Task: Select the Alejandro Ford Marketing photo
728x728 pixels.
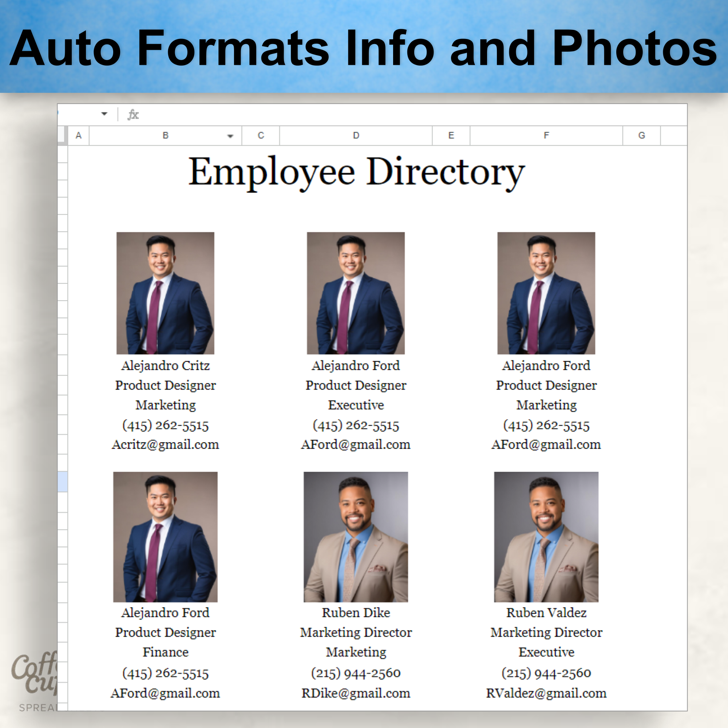Action: point(546,293)
